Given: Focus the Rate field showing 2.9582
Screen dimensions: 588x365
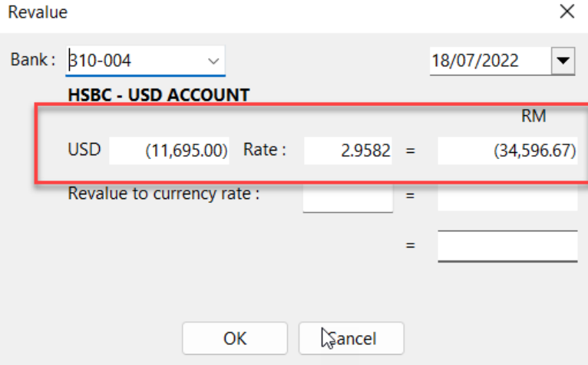Looking at the screenshot, I should tap(349, 151).
